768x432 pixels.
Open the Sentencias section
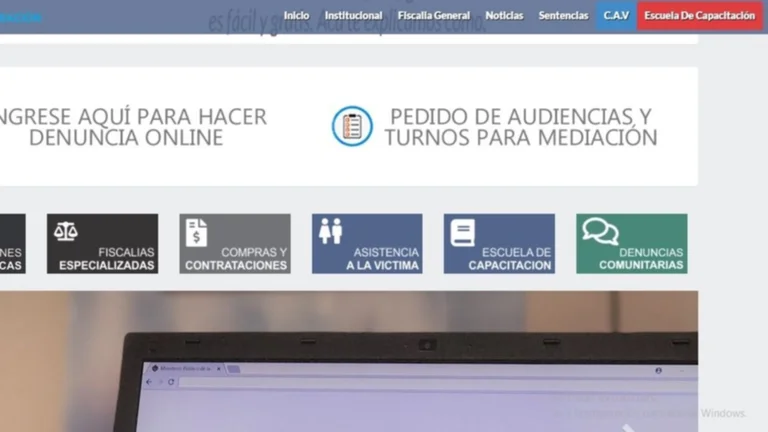563,16
